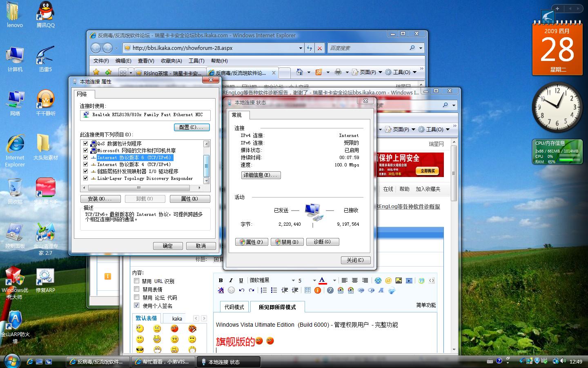The width and height of the screenshot is (588, 368).
Task: Insert a numbered list in the editor
Action: (264, 290)
